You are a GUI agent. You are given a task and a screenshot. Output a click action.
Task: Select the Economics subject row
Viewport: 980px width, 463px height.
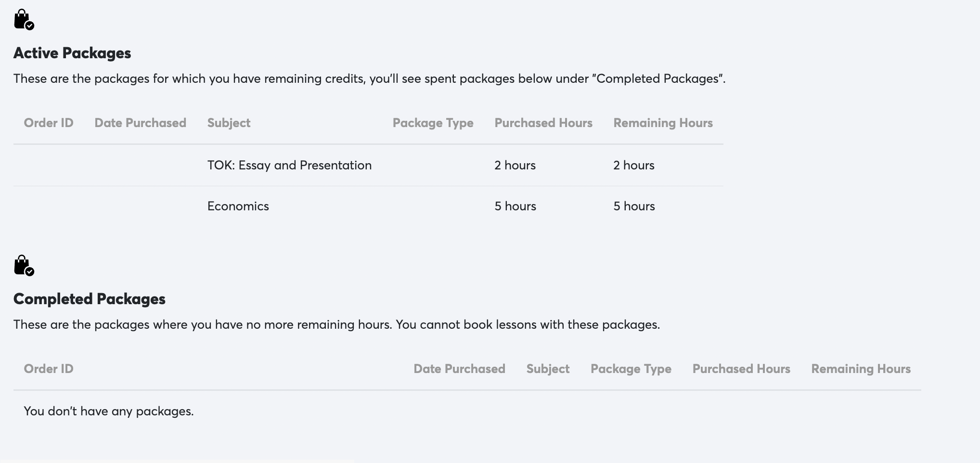coord(238,206)
